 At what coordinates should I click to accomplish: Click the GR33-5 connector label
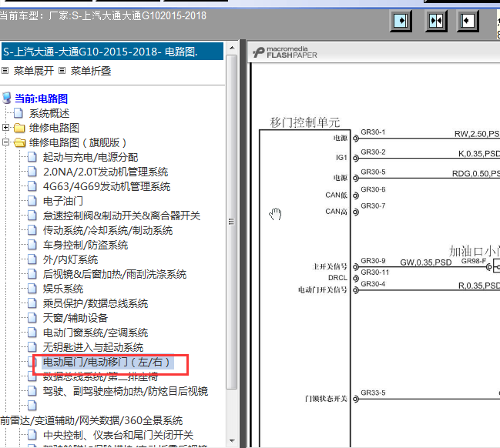click(x=373, y=393)
